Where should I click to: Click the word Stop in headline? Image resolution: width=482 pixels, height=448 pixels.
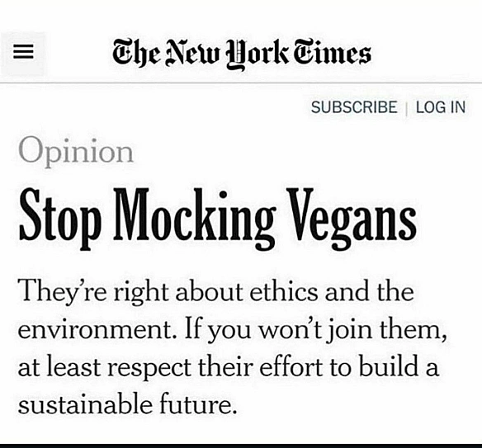pos(60,219)
